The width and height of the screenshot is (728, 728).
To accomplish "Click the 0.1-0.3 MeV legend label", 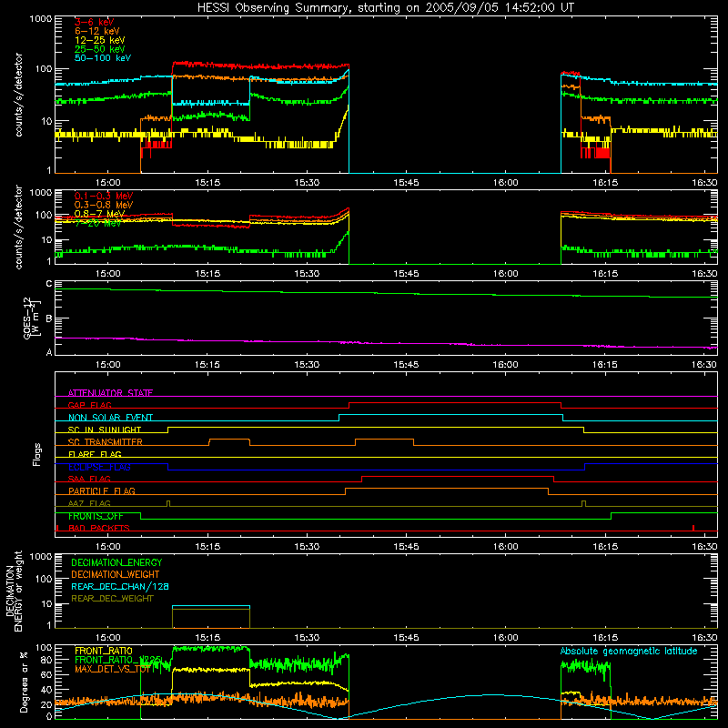I will 104,196.
